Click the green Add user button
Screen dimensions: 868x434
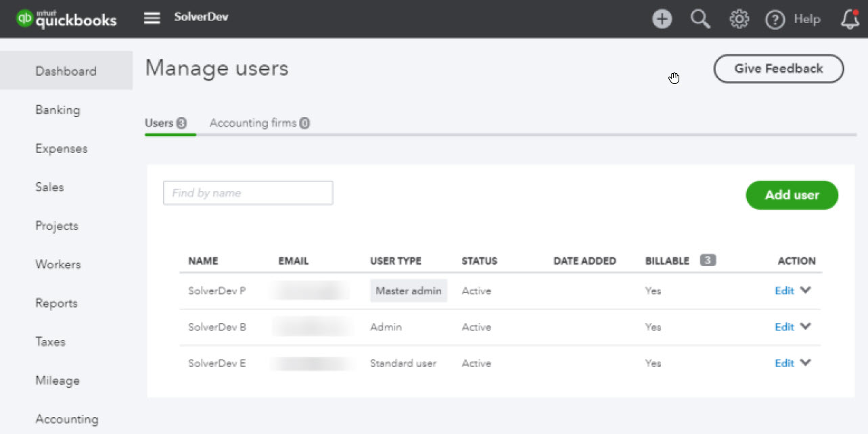coord(792,195)
